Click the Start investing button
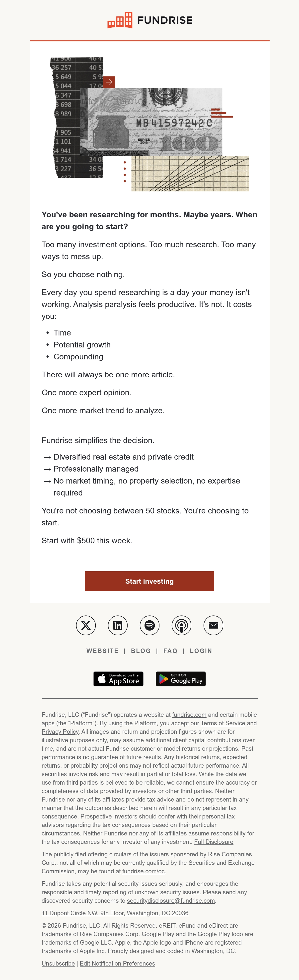Viewport: 299px width, 980px height. pos(149,581)
